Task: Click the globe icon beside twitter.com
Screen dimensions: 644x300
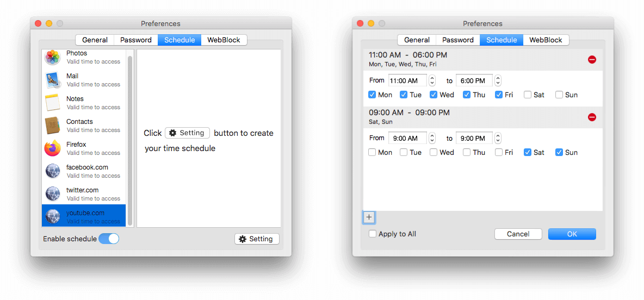Action: click(x=53, y=193)
